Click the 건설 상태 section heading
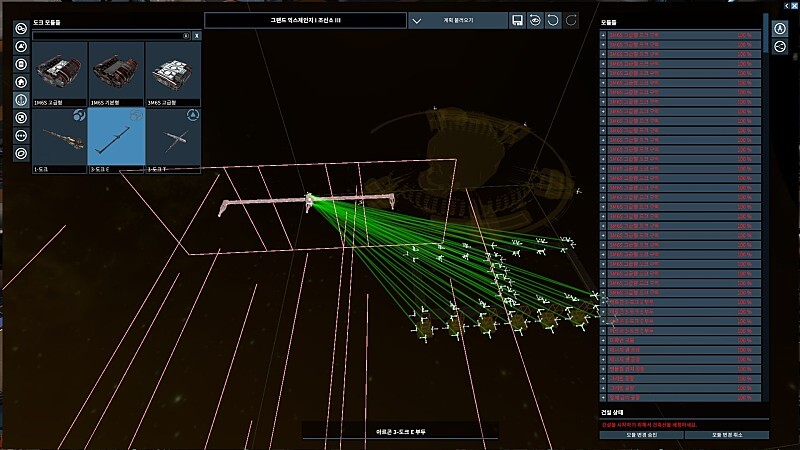Viewport: 800px width, 450px height. pos(612,412)
